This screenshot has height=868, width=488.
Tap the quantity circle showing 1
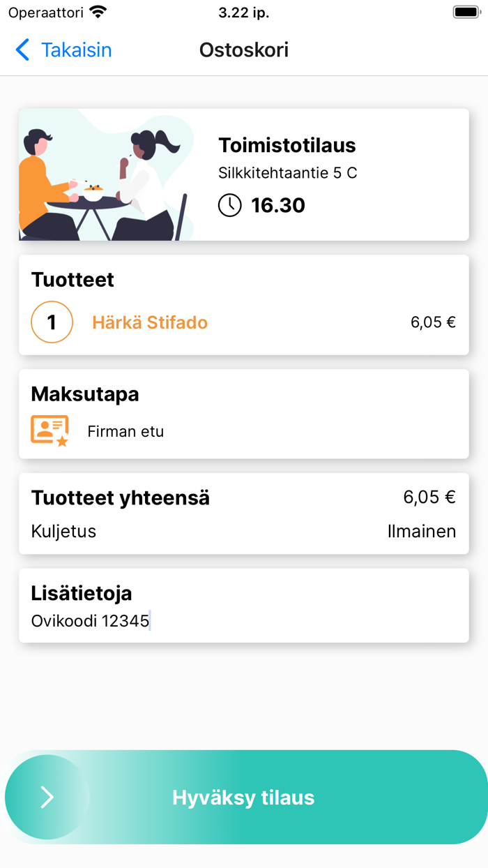click(x=52, y=322)
